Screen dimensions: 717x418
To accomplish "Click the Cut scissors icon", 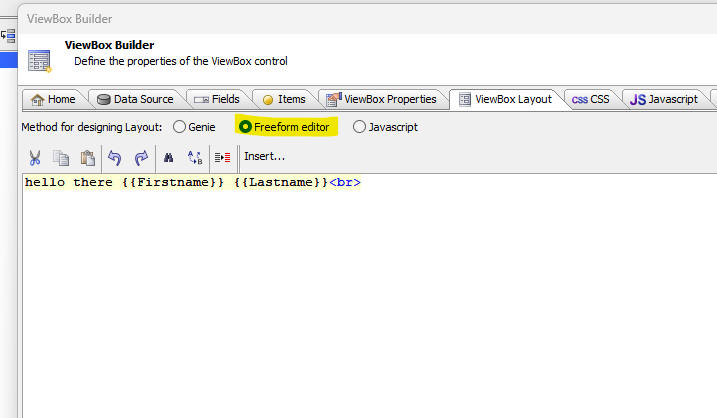I will point(35,157).
